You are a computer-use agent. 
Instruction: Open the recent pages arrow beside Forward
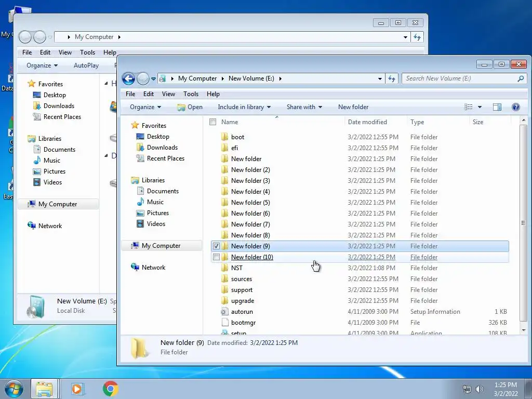point(153,79)
